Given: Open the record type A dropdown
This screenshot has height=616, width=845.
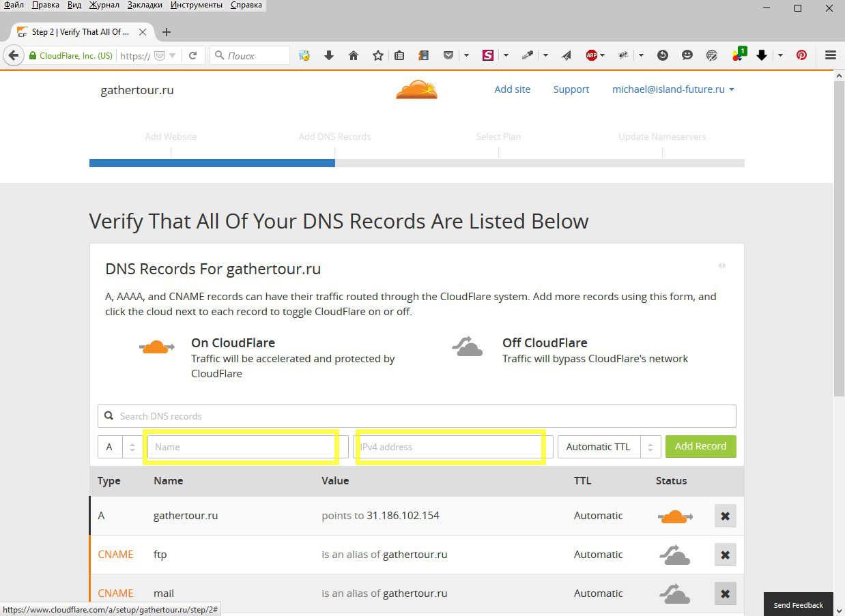Looking at the screenshot, I should [120, 447].
